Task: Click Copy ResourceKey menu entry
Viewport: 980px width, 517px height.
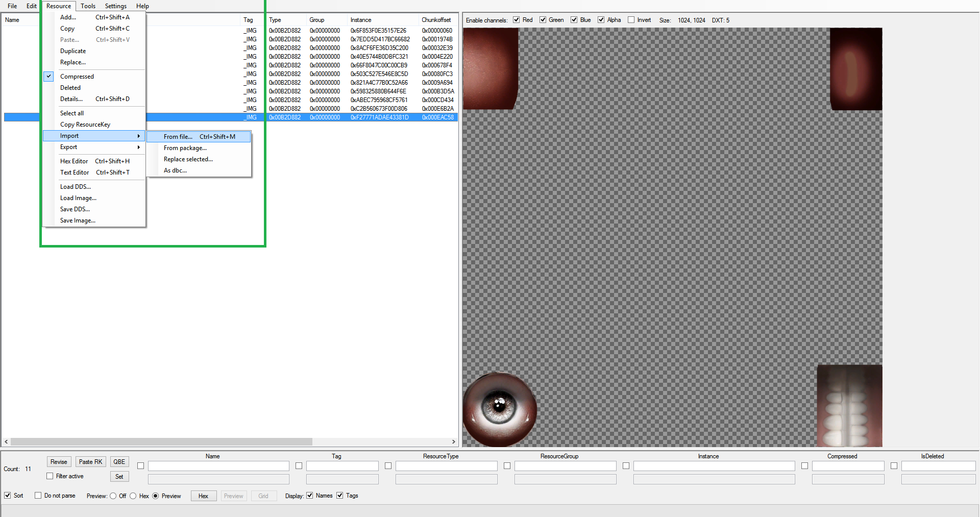Action: click(x=94, y=125)
